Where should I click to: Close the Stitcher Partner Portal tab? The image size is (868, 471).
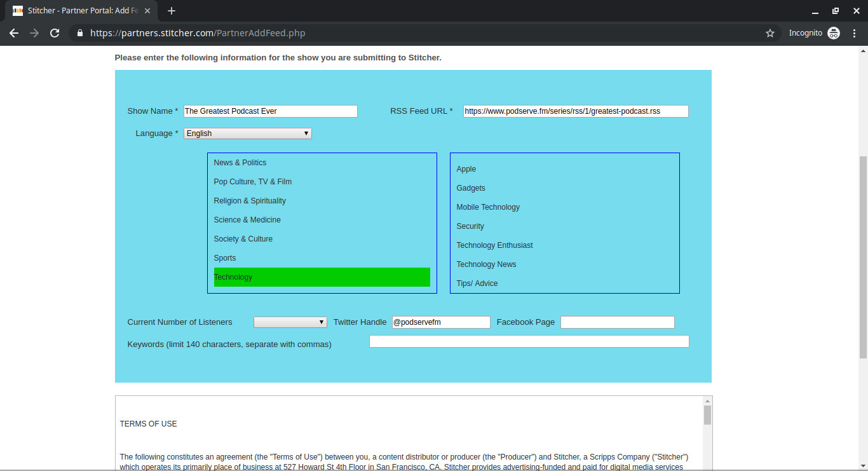(147, 11)
